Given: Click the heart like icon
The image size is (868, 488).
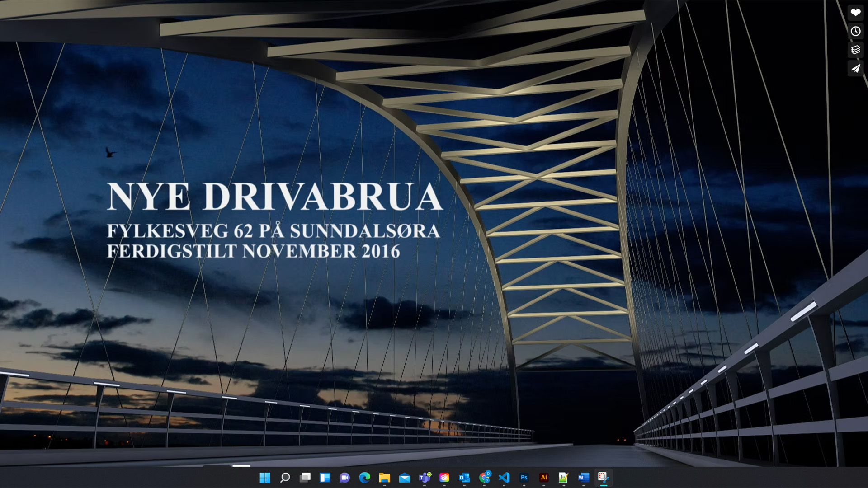Looking at the screenshot, I should pos(855,13).
